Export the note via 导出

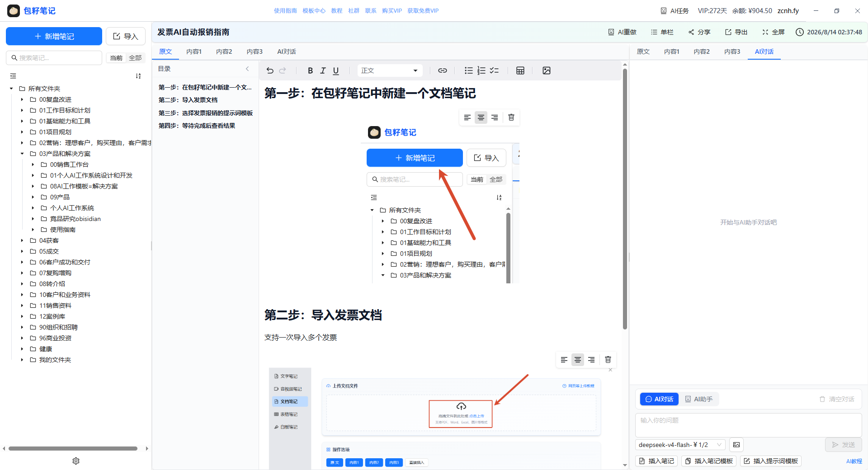(x=736, y=32)
